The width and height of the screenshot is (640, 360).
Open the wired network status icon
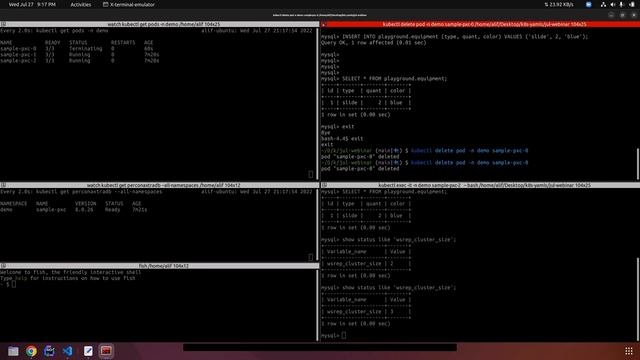(x=603, y=4)
